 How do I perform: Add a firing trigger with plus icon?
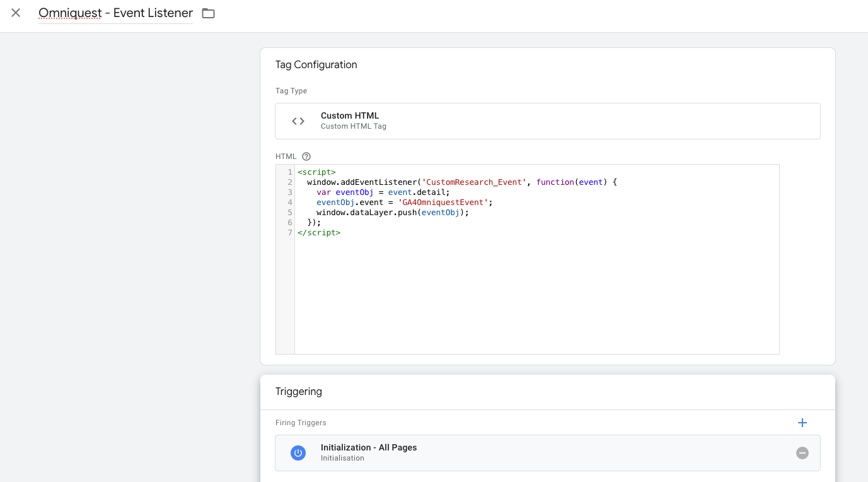(x=802, y=423)
